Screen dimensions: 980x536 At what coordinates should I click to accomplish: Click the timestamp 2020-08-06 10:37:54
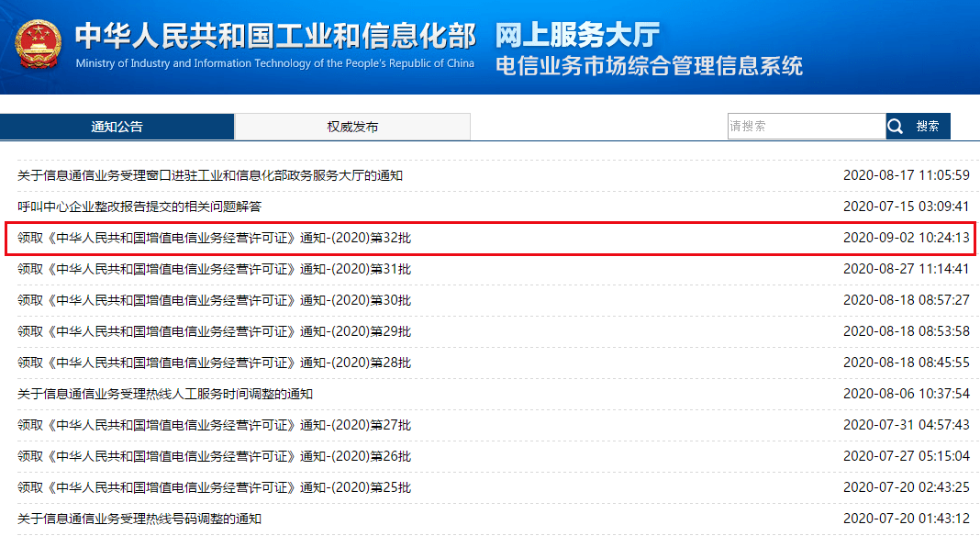coord(907,394)
